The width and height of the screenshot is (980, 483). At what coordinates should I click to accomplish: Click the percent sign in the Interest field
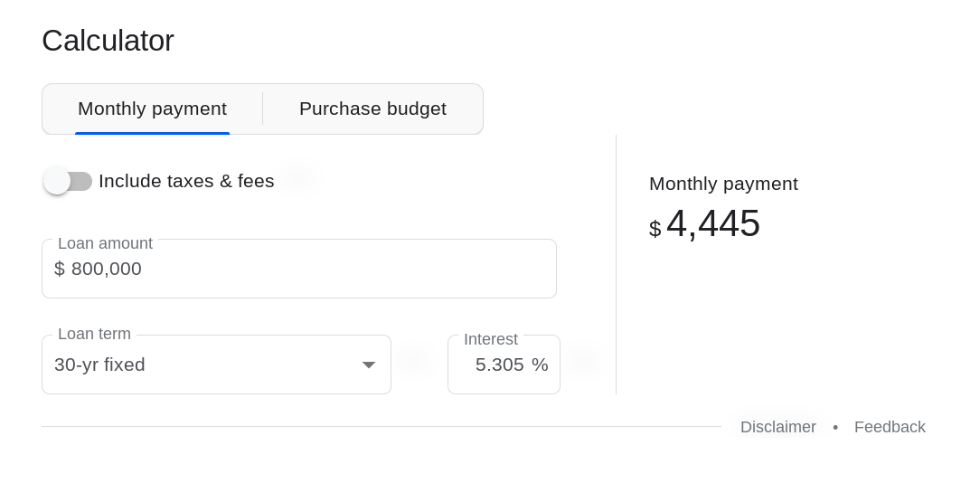tap(540, 365)
